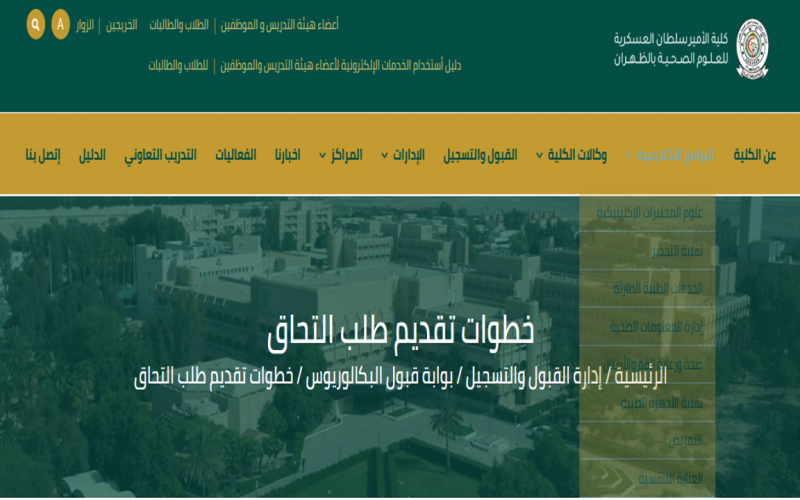This screenshot has height=500, width=800.
Task: Open the الفعاليات menu item
Action: coord(236,155)
